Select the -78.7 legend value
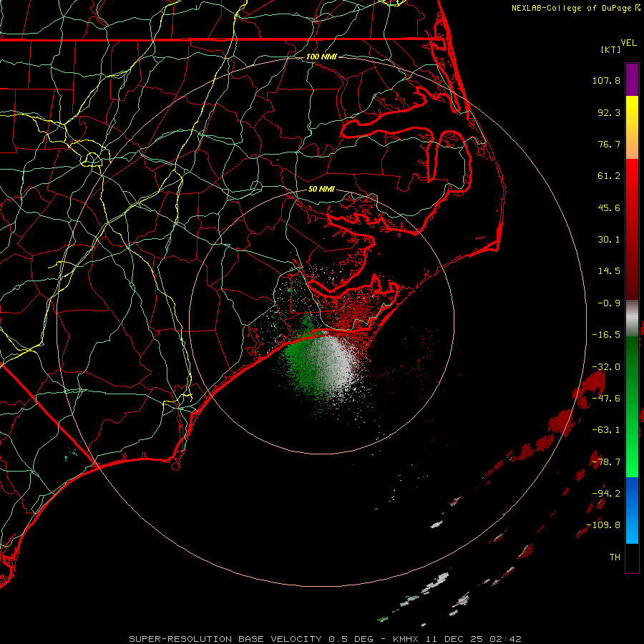Screen dimensions: 644x644 click(x=606, y=462)
